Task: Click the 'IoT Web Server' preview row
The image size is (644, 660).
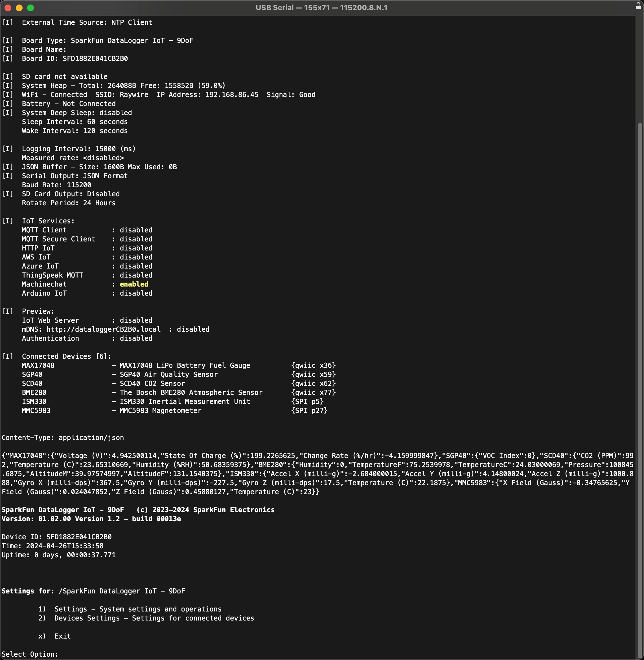Action: click(x=87, y=320)
